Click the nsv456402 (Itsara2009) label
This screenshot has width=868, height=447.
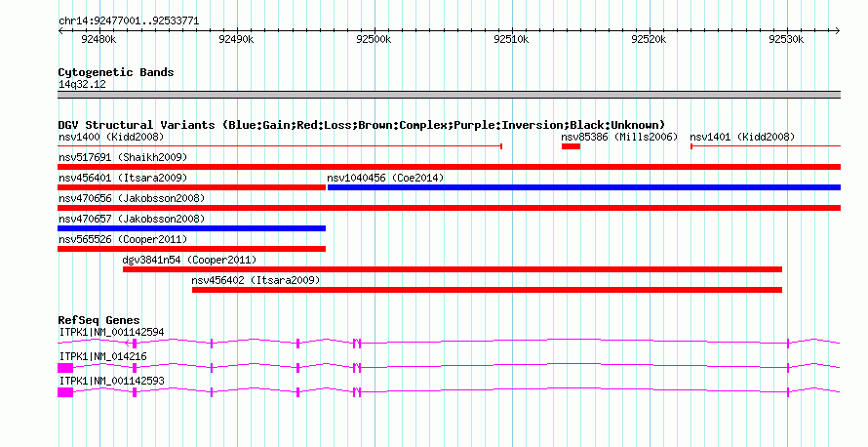click(256, 280)
